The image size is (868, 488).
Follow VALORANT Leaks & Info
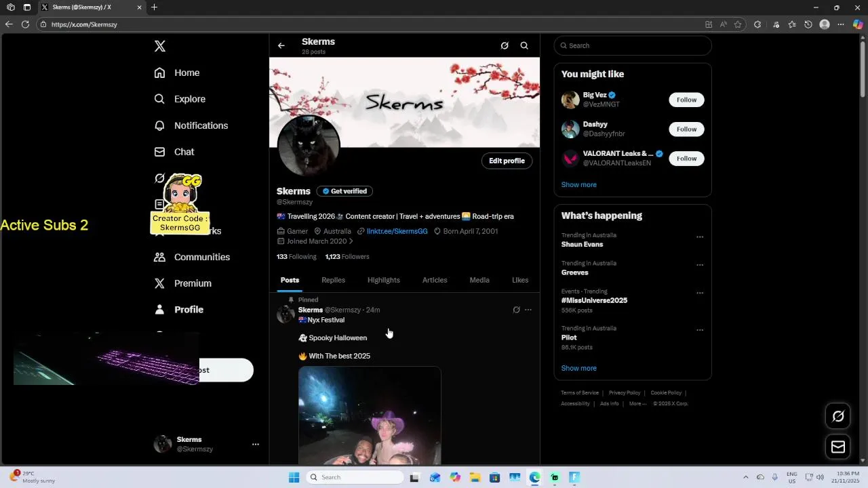click(686, 159)
